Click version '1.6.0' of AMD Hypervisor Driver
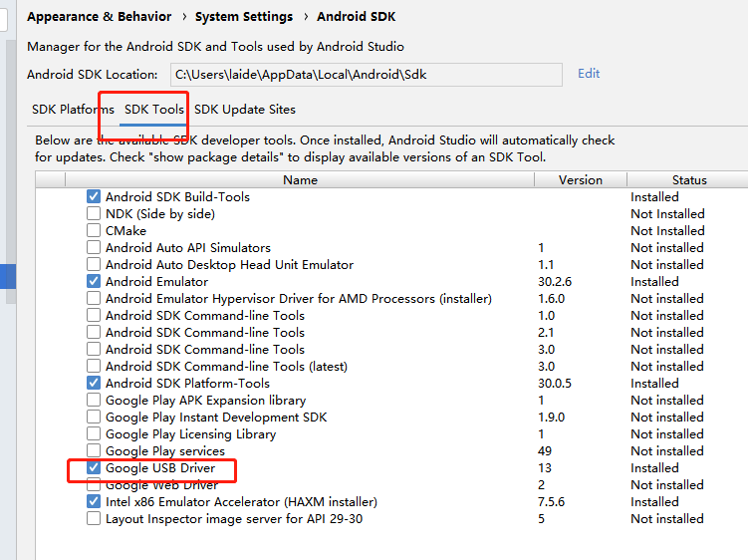The image size is (748, 560). (552, 298)
